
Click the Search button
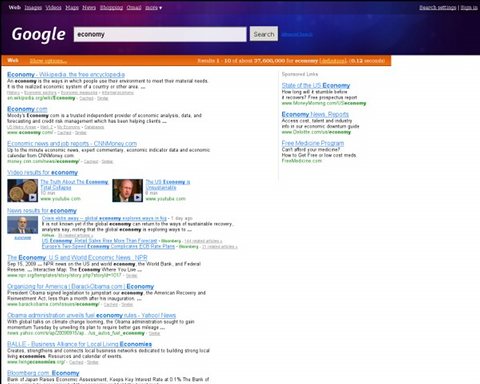click(264, 34)
